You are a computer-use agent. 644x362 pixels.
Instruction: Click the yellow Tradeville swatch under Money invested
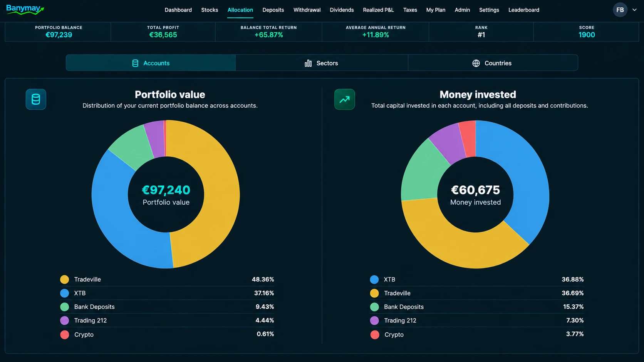(x=374, y=293)
